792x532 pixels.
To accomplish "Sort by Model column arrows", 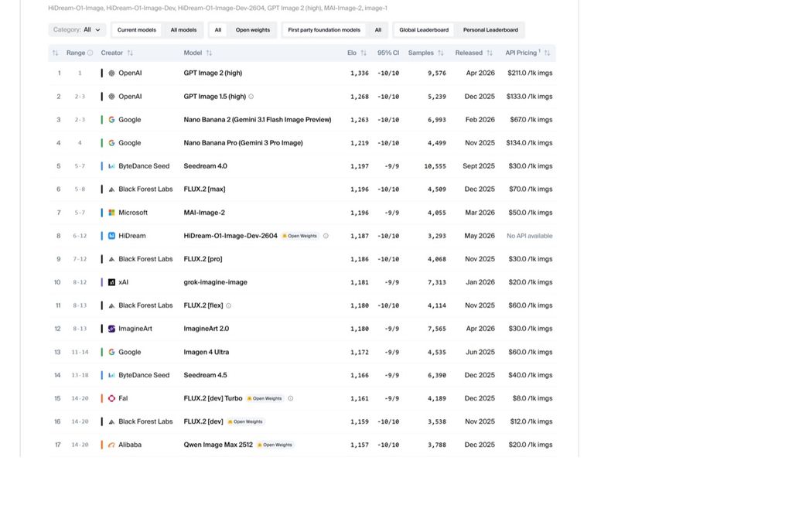I will click(209, 53).
